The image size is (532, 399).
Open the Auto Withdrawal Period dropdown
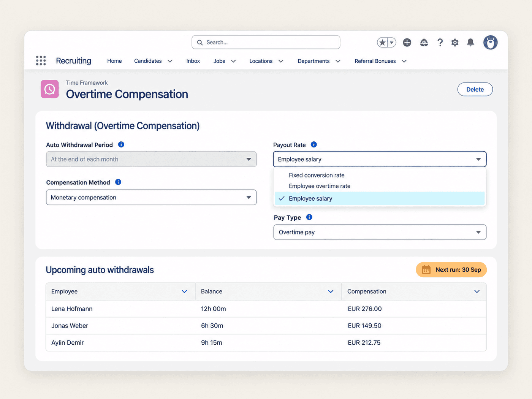pyautogui.click(x=151, y=159)
